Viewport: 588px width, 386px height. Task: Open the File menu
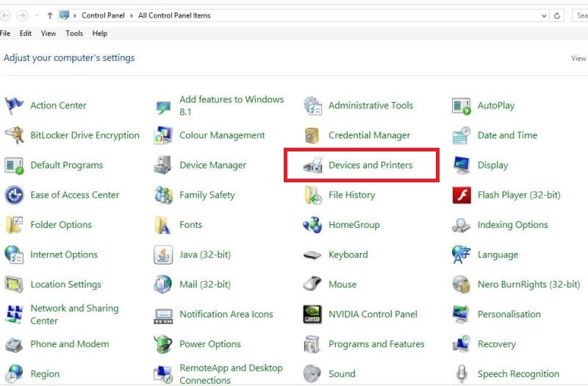tap(5, 33)
